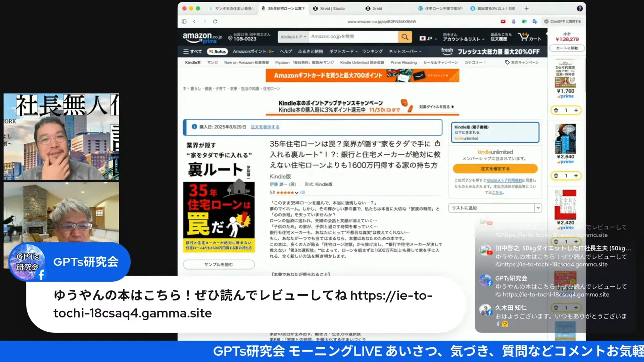Expand the リストに追加 dropdown arrow

[x=538, y=207]
